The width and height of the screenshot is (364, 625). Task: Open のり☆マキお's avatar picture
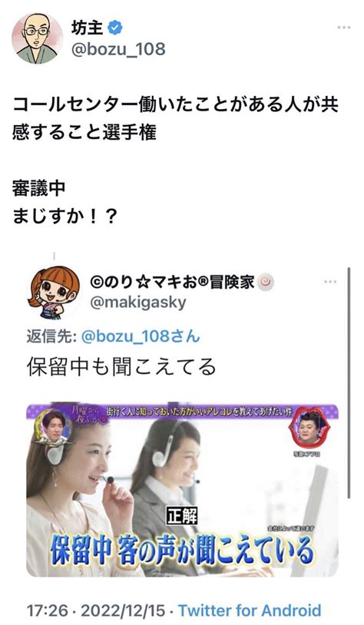[53, 293]
